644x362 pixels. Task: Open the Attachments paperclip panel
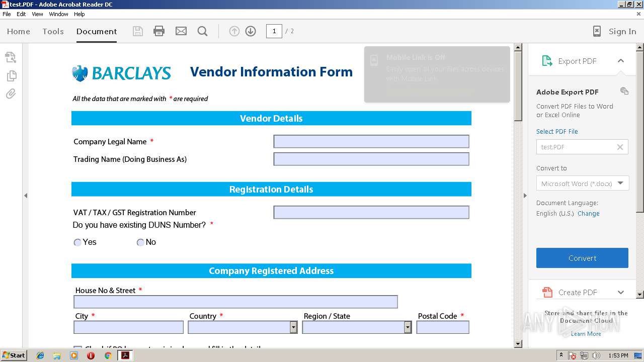11,94
